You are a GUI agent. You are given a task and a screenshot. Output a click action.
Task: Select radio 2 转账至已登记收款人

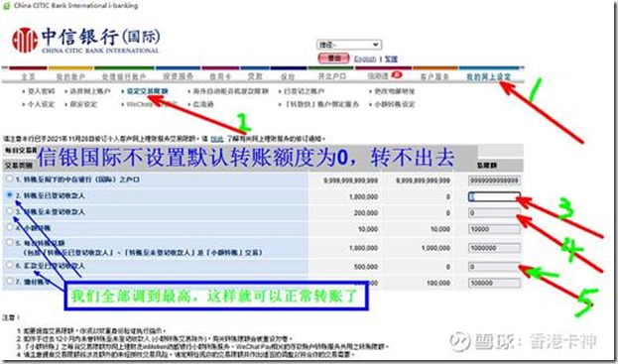(10, 194)
